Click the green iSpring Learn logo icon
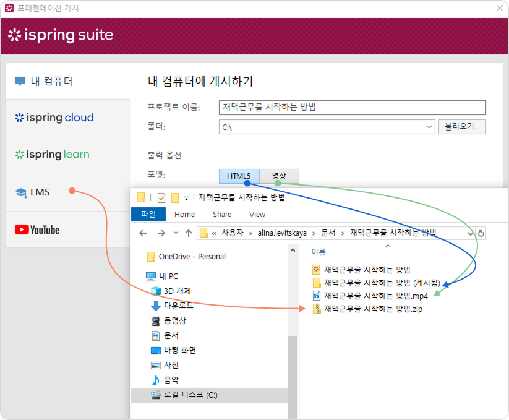This screenshot has width=509, height=420. coord(19,155)
